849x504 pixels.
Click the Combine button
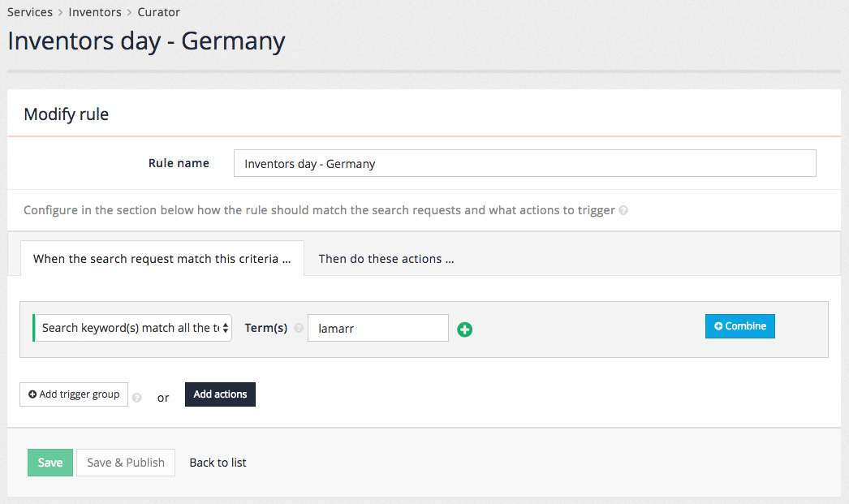point(739,325)
